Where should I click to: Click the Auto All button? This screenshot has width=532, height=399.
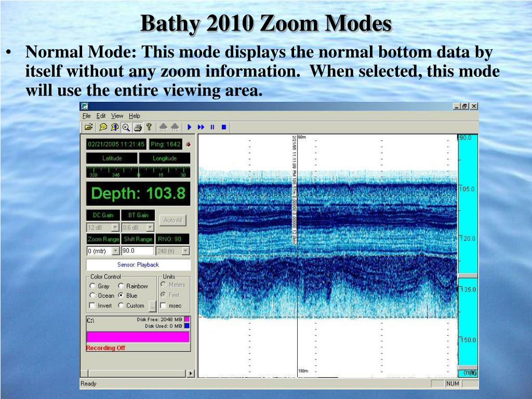173,220
